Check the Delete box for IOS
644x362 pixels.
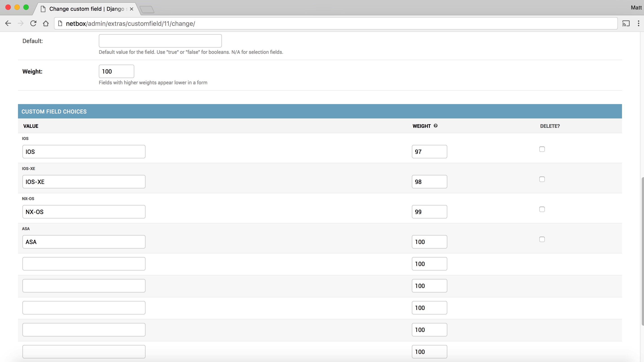coord(542,149)
